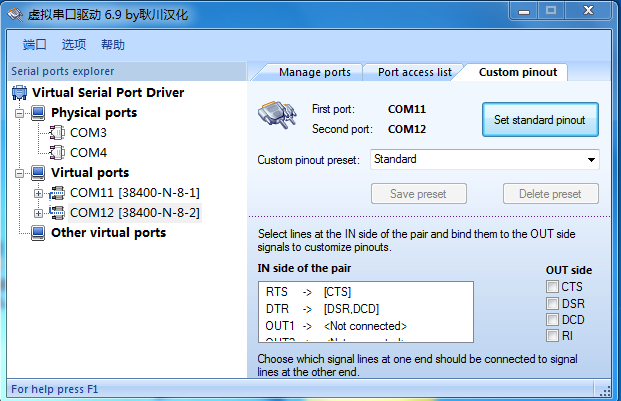Image resolution: width=621 pixels, height=401 pixels.
Task: Expand the COM11 tree node
Action: [38, 194]
